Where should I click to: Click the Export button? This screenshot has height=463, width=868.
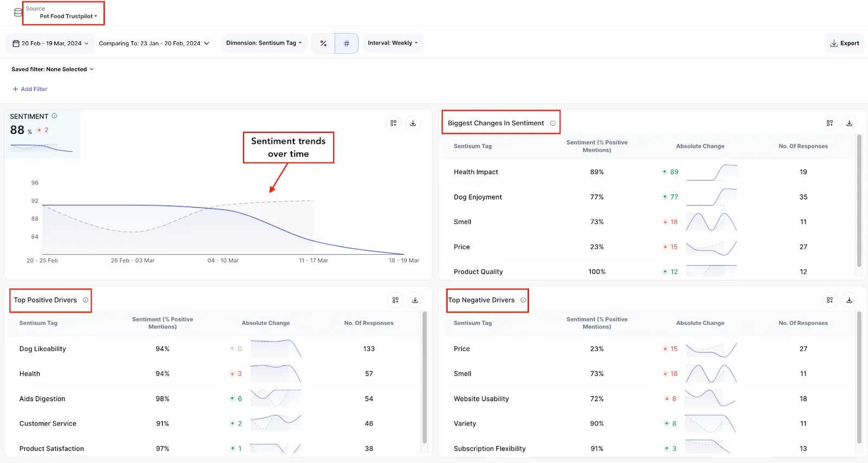(845, 43)
